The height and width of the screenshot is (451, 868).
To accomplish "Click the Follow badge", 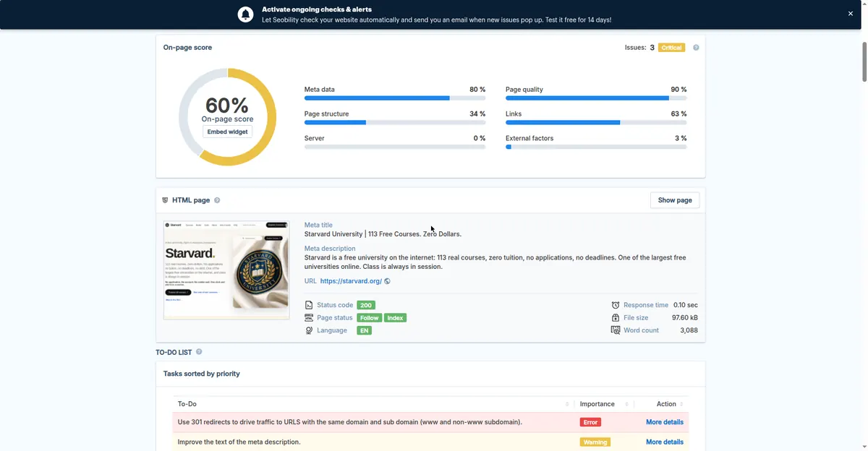I will click(x=370, y=318).
